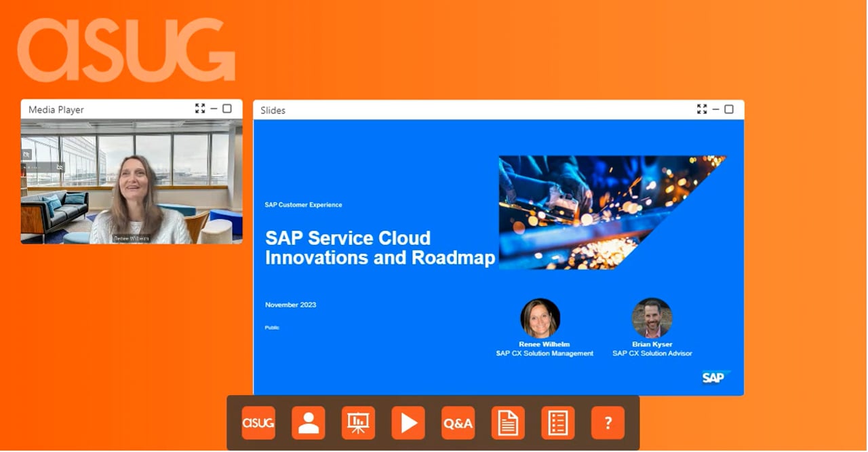Open the resources document icon

[x=508, y=423]
